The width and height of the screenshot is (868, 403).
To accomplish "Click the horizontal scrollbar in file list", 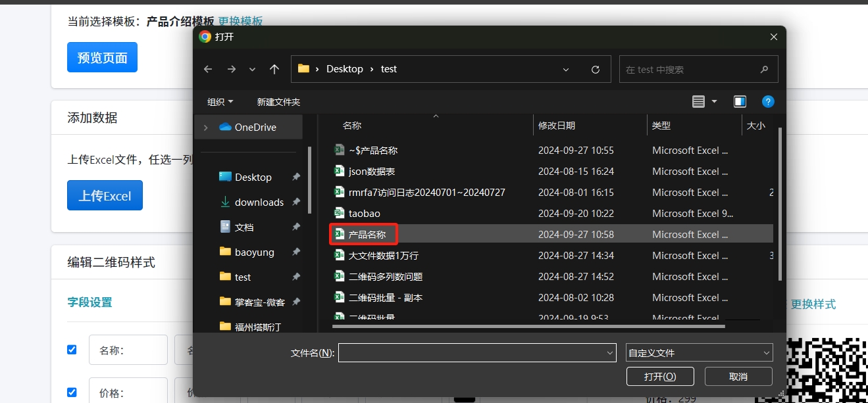I will click(528, 325).
